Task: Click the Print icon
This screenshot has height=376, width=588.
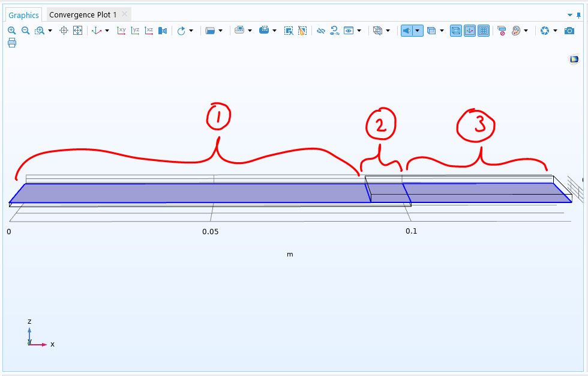Action: pyautogui.click(x=12, y=43)
